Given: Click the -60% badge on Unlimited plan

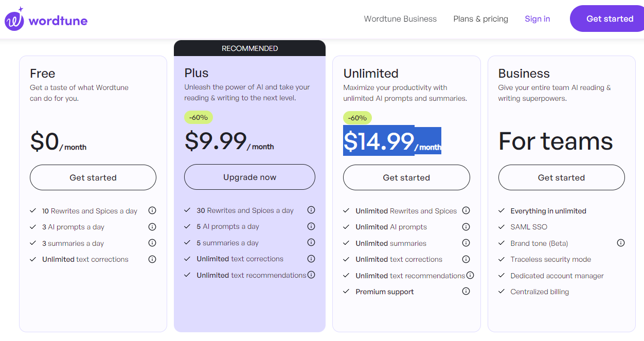Looking at the screenshot, I should coord(357,117).
